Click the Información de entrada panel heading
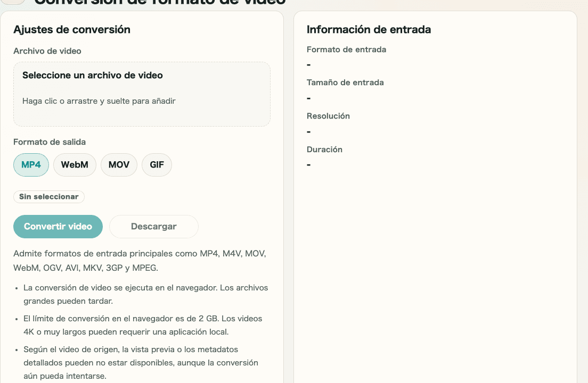The height and width of the screenshot is (383, 588). [369, 29]
